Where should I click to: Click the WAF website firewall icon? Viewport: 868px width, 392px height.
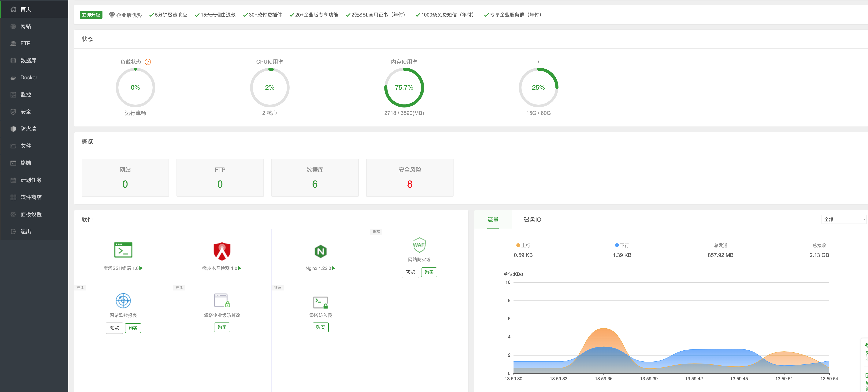point(419,245)
